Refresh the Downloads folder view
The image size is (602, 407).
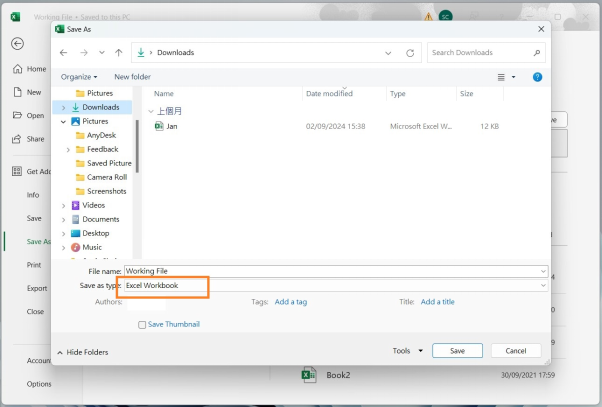[x=410, y=52]
